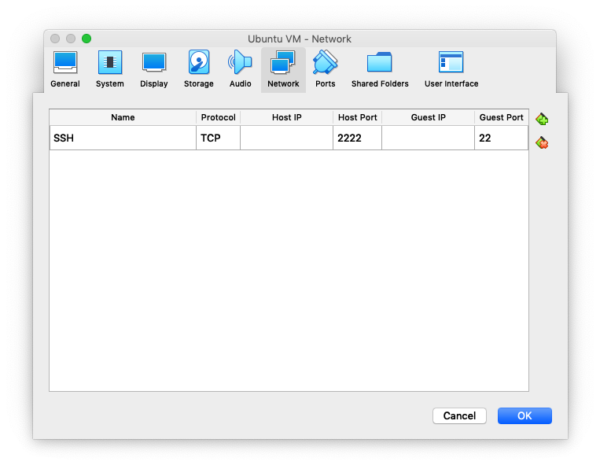Confirm with the OK button

[x=525, y=416]
